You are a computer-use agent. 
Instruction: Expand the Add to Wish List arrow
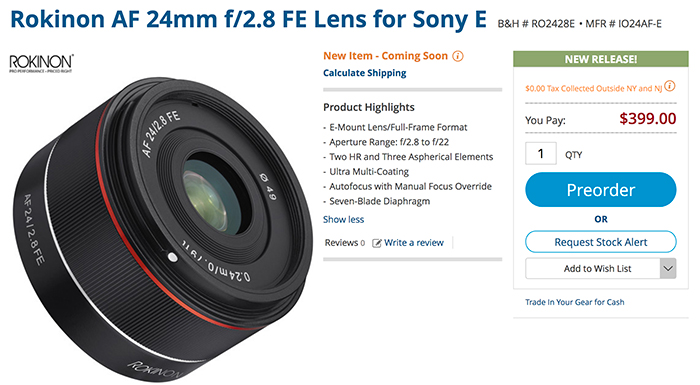click(x=668, y=268)
